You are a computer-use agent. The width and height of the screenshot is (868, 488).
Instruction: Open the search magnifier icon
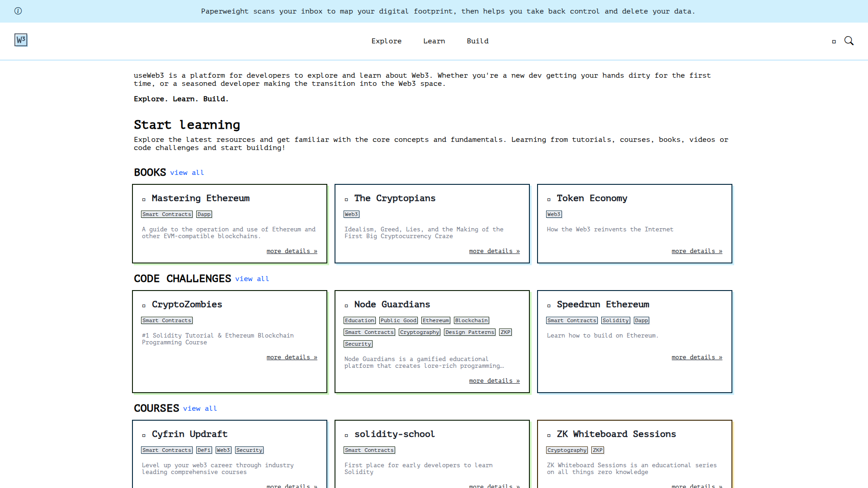849,41
